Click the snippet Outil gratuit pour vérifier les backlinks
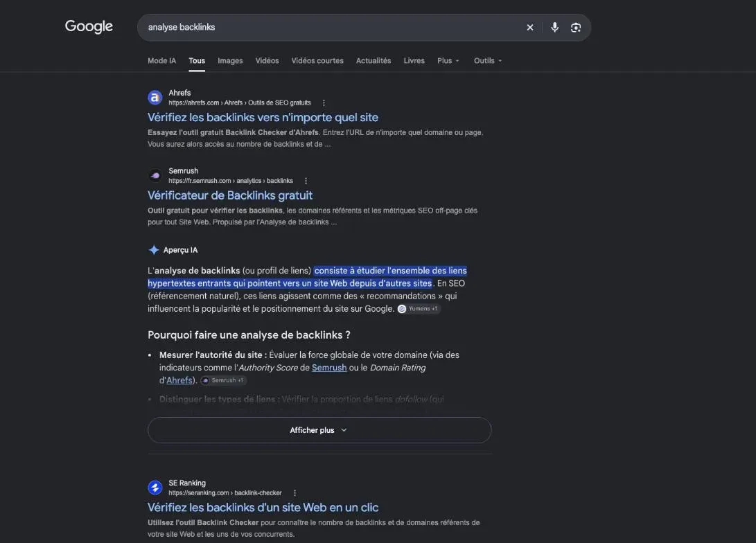Viewport: 756px width, 543px height. point(215,211)
